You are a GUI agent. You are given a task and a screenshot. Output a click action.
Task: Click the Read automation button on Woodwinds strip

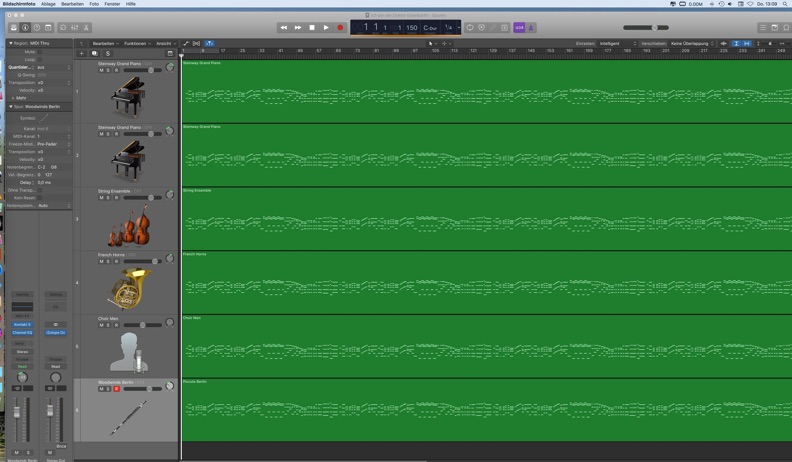click(x=22, y=367)
